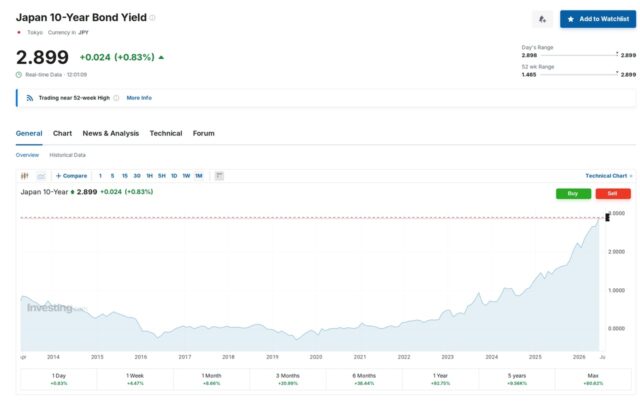Click the RSS feed signal icon
Image resolution: width=640 pixels, height=401 pixels.
[30, 98]
